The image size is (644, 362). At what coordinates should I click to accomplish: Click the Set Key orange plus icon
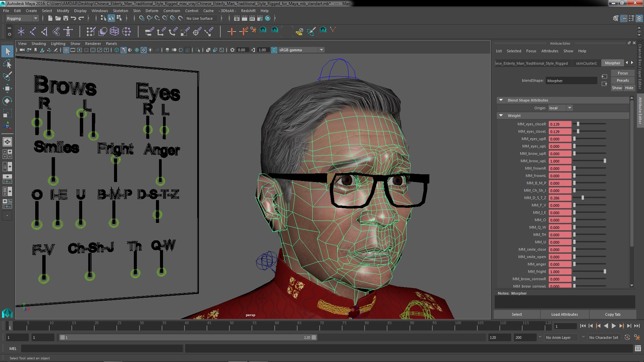pos(231,32)
